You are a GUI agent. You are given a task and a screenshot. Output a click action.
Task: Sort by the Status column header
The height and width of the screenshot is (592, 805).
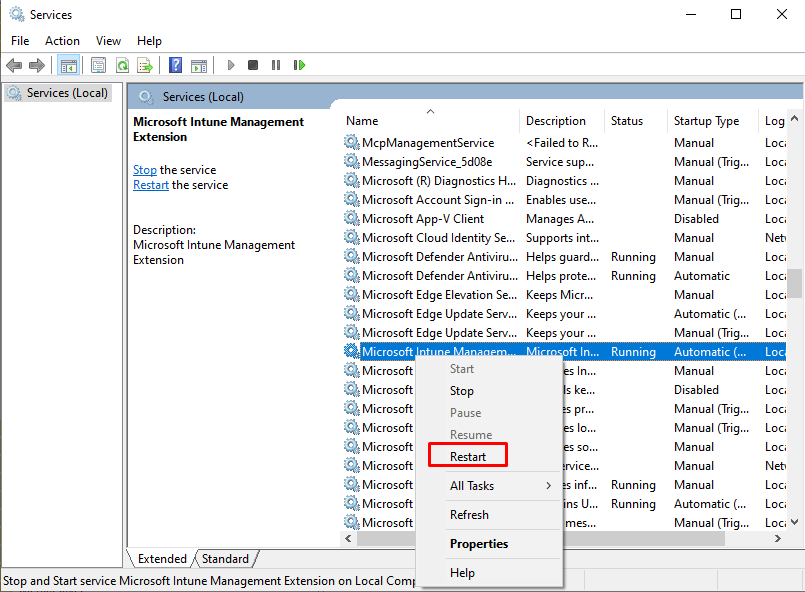636,121
